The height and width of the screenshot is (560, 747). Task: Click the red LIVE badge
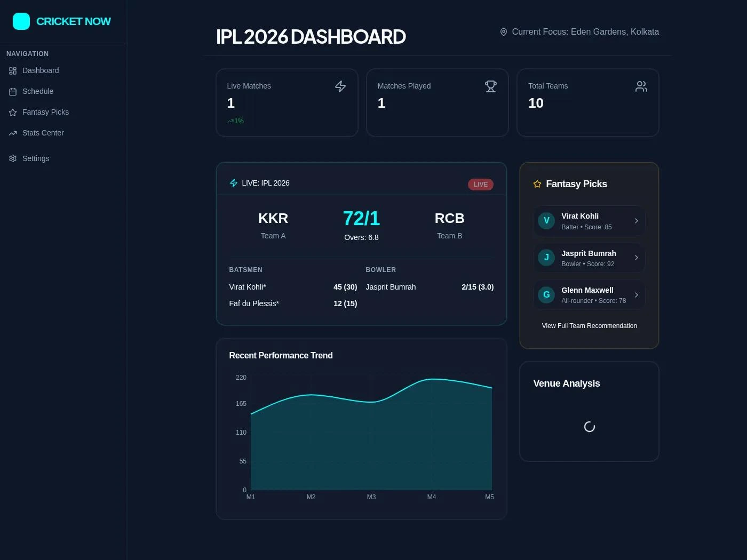(x=480, y=185)
